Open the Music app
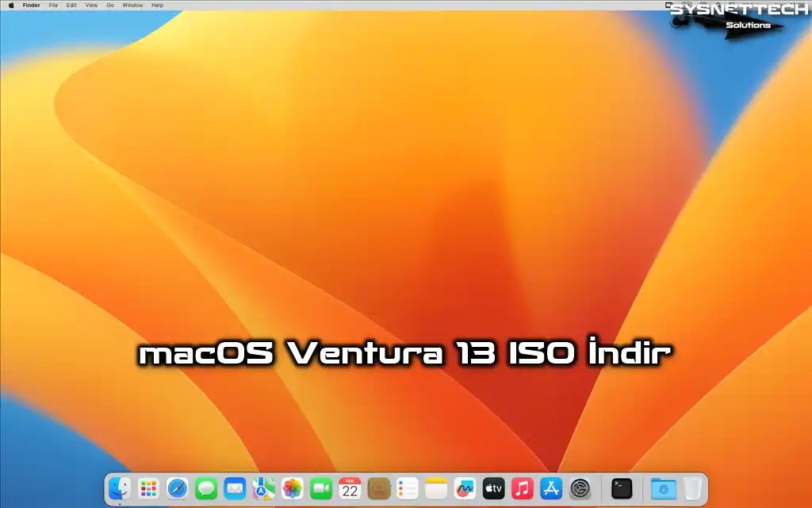The image size is (812, 508). pyautogui.click(x=522, y=488)
